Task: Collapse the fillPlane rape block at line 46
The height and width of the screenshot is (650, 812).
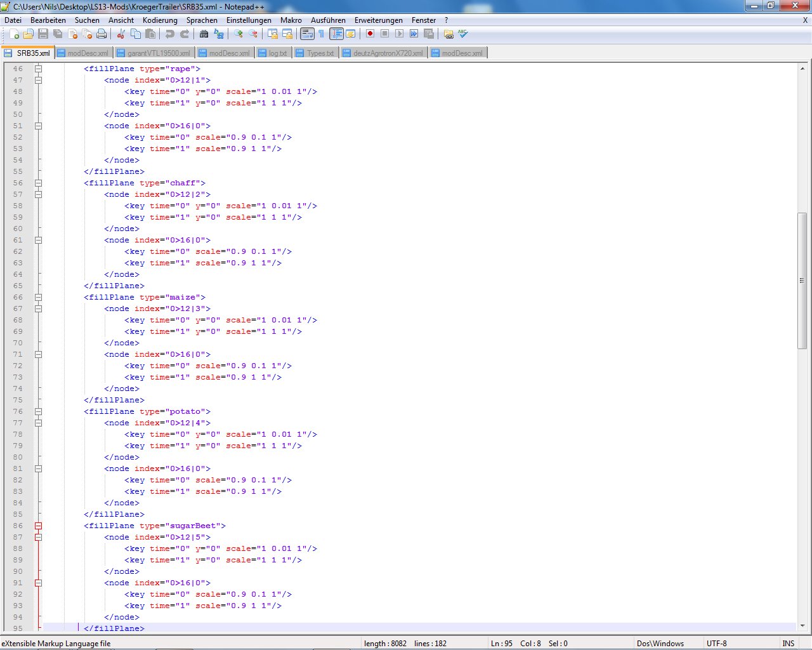Action: 38,69
